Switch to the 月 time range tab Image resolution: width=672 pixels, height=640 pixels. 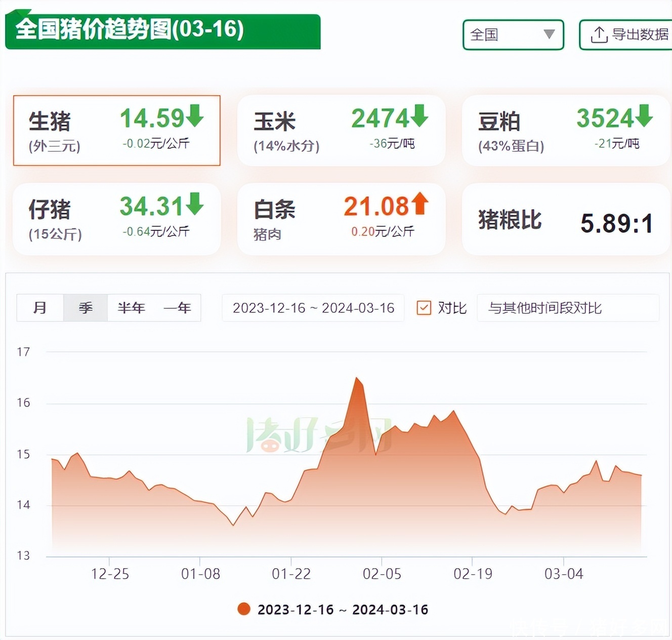click(40, 308)
